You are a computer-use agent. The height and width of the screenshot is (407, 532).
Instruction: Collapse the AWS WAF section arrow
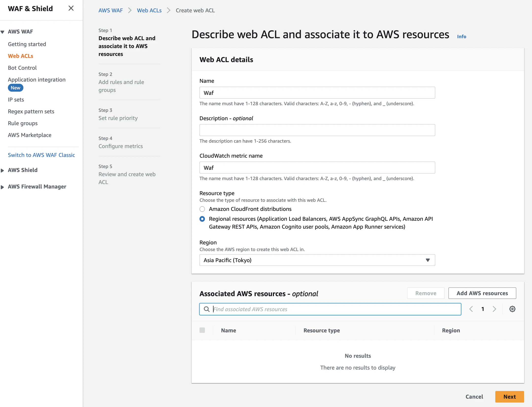click(3, 32)
